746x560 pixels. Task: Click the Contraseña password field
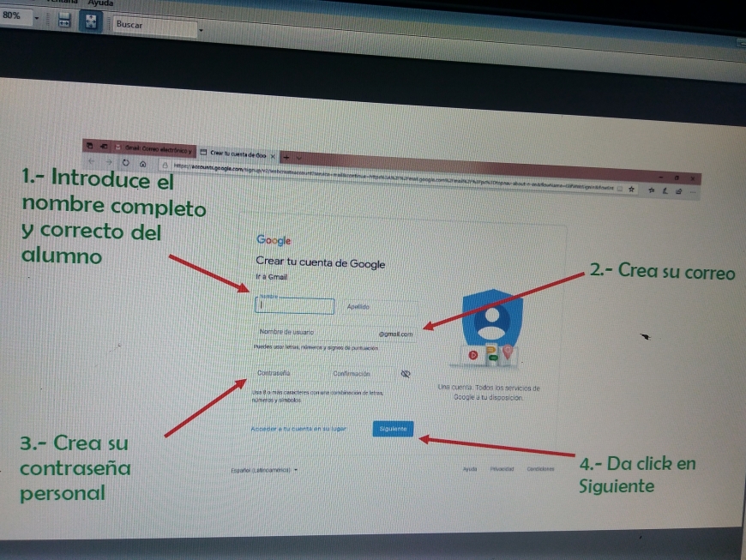[x=288, y=373]
